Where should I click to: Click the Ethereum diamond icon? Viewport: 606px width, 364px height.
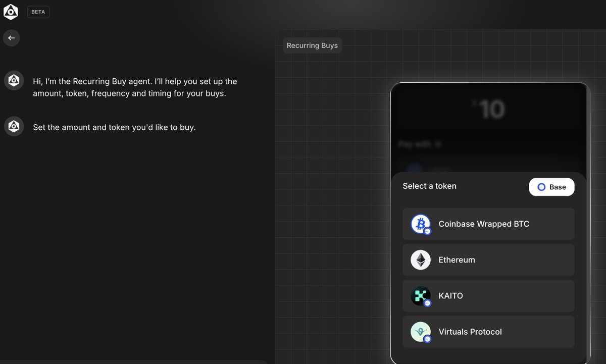tap(420, 260)
